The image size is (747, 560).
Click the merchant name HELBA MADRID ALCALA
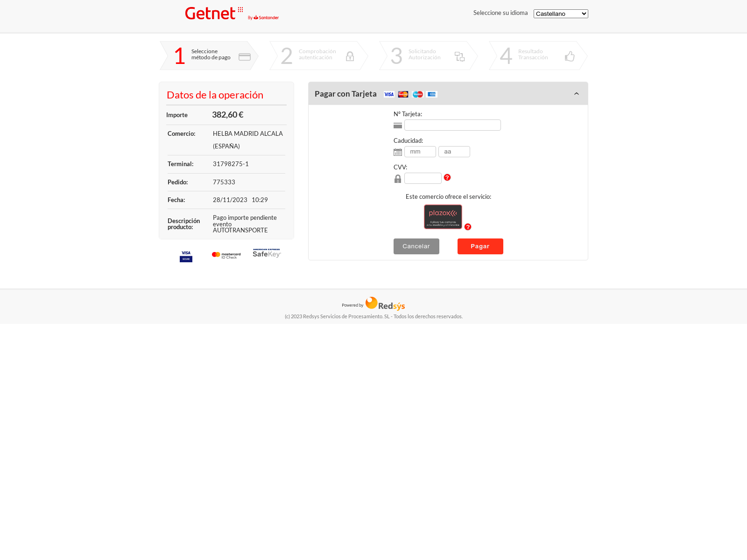(x=248, y=133)
